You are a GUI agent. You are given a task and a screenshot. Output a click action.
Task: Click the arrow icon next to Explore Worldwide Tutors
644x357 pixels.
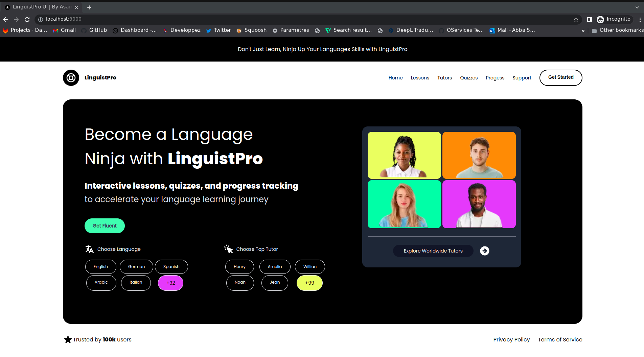(484, 251)
